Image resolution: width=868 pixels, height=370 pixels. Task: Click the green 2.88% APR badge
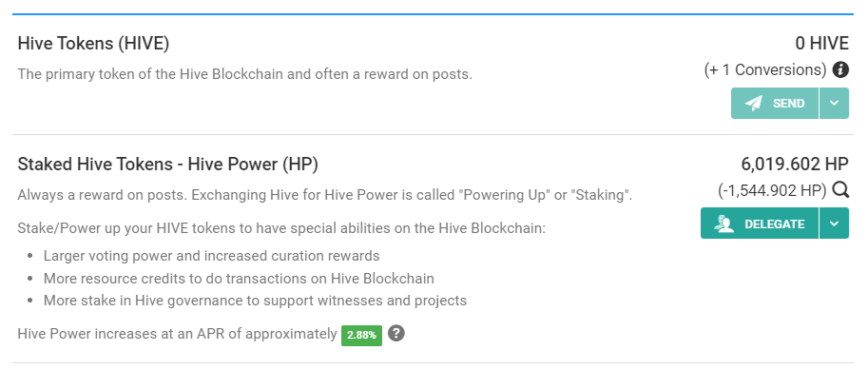click(x=361, y=335)
